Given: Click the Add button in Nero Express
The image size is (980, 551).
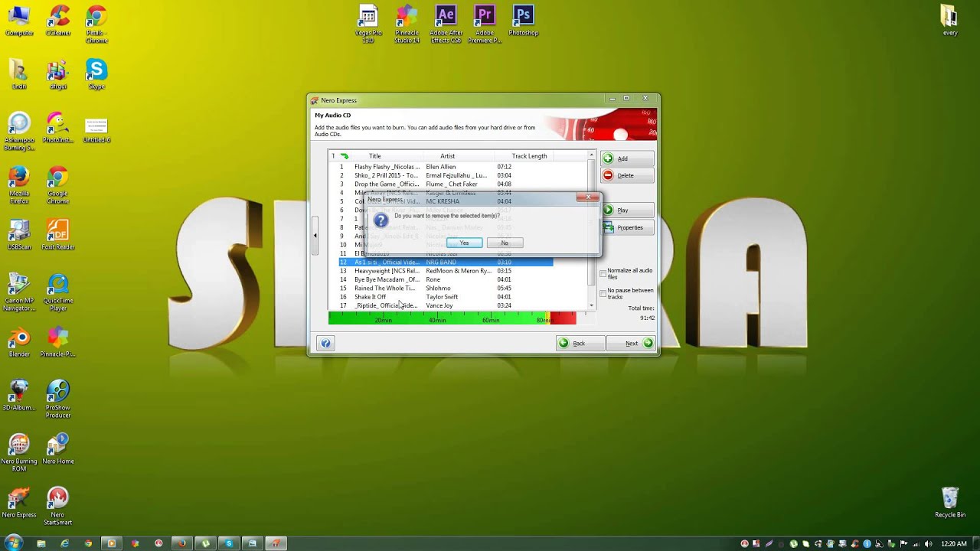Looking at the screenshot, I should click(627, 158).
